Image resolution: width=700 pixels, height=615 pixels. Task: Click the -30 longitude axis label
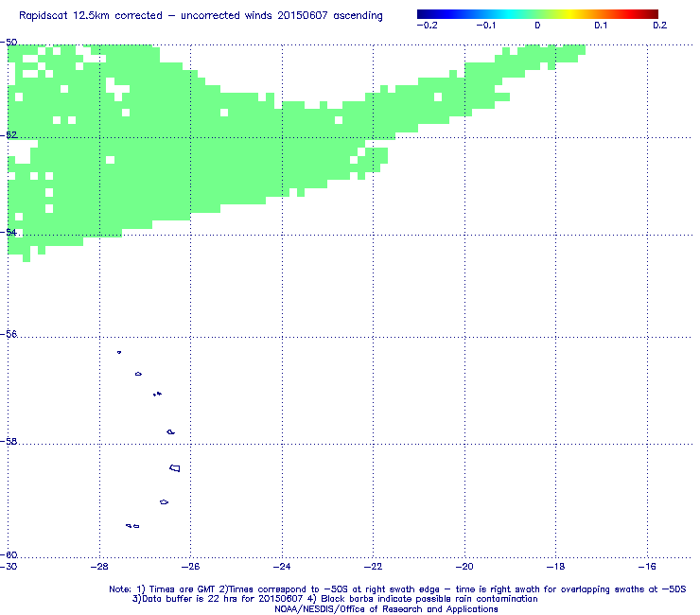tap(9, 567)
